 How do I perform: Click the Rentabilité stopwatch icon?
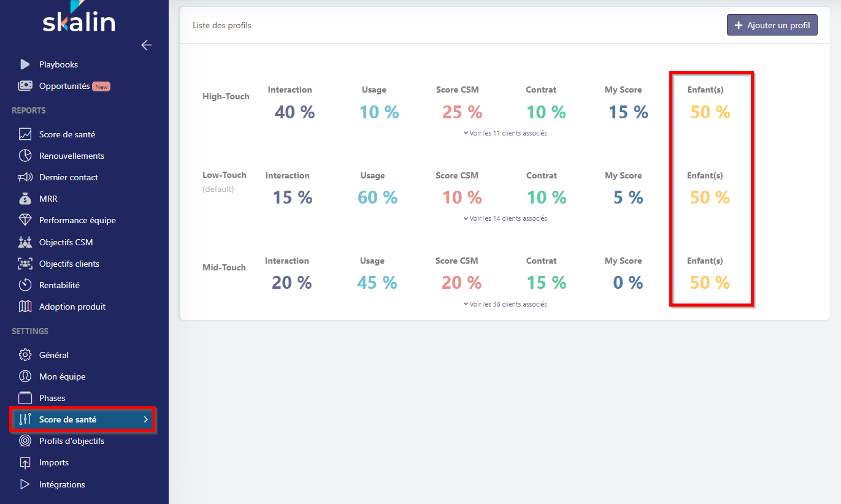(x=25, y=285)
